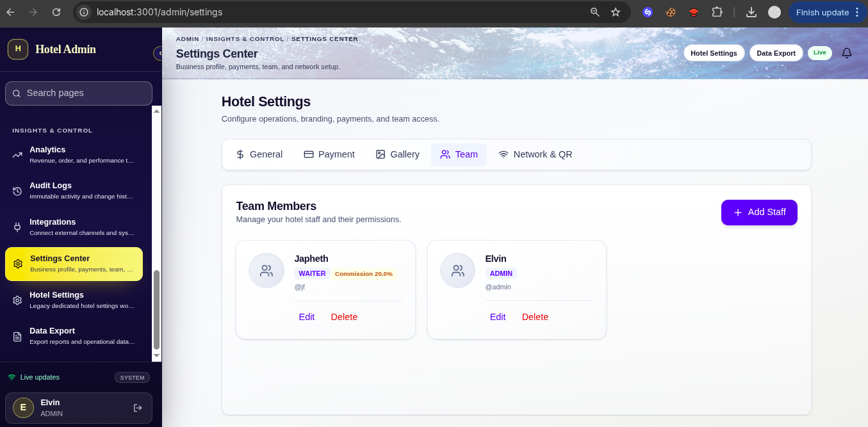Delete the Elvin admin member

coord(535,317)
